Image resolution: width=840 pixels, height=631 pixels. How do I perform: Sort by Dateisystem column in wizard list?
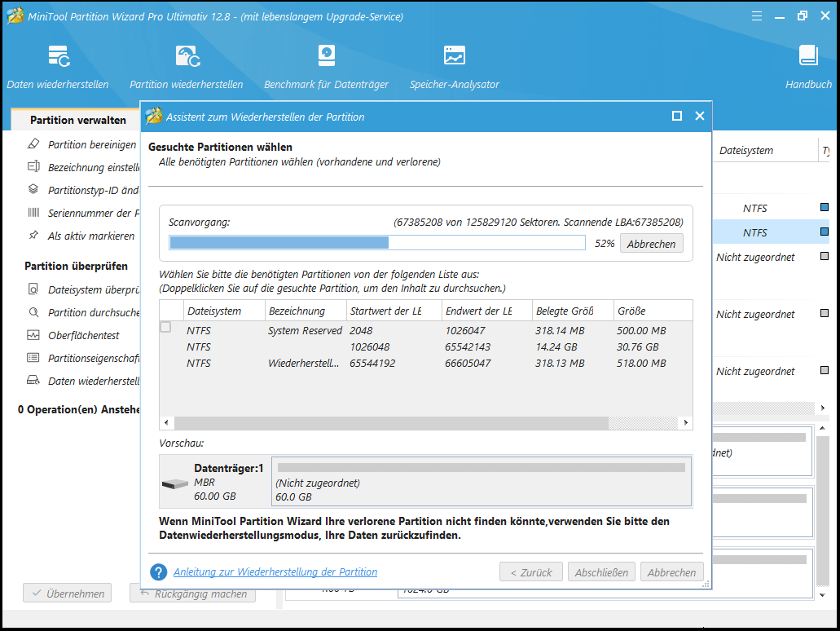click(x=225, y=311)
